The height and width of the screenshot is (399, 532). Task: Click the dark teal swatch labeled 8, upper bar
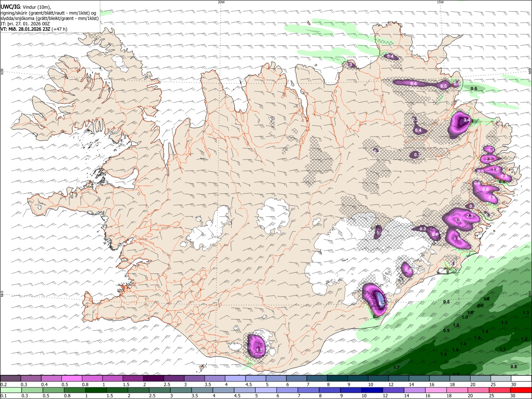[337, 379]
